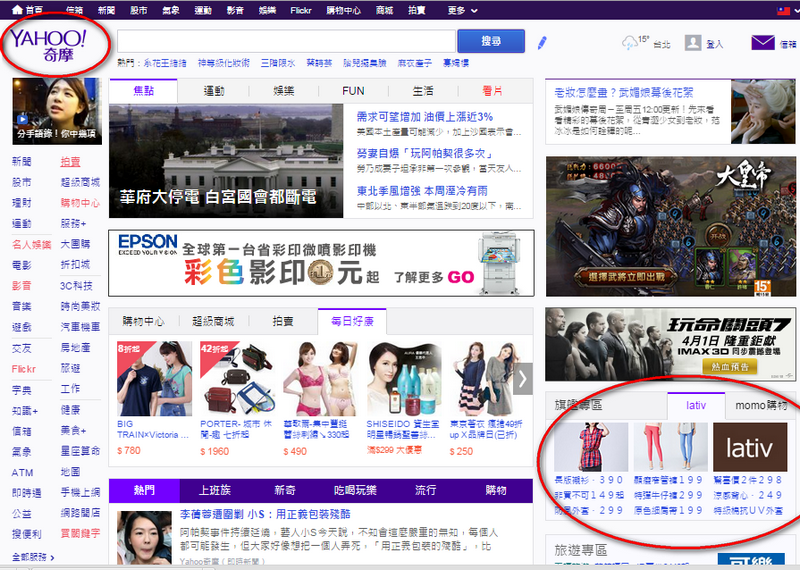The height and width of the screenshot is (570, 800).
Task: Switch to the FUN news tab
Action: coord(353,91)
